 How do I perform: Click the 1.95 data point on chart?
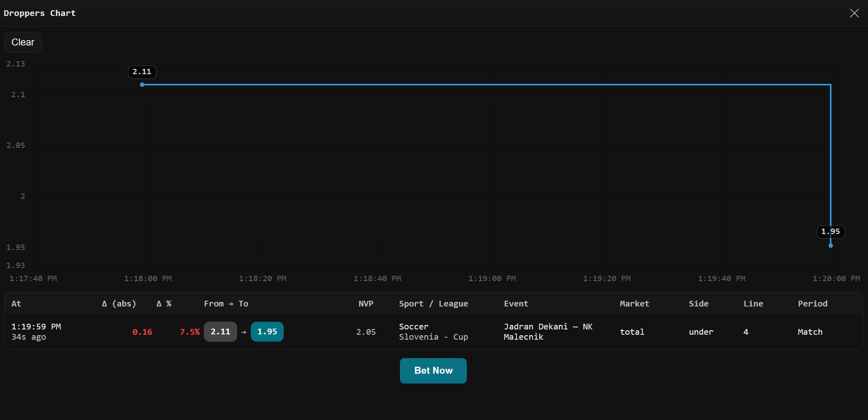pos(830,246)
